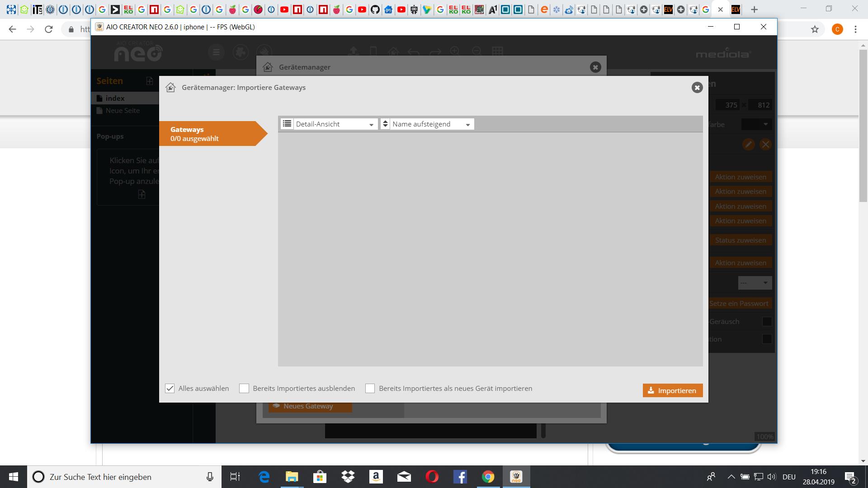The width and height of the screenshot is (868, 488).
Task: Open File Explorer from the taskbar
Action: tap(292, 477)
